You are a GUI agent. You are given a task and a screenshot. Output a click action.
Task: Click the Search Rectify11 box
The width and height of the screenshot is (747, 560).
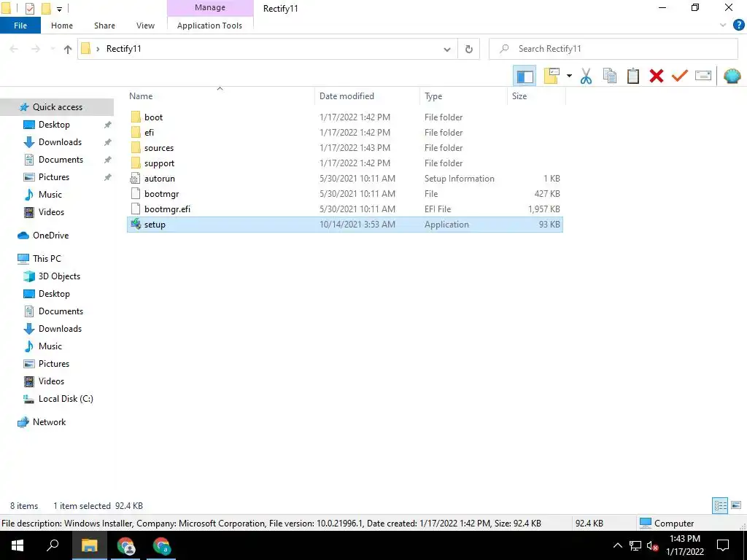click(614, 49)
